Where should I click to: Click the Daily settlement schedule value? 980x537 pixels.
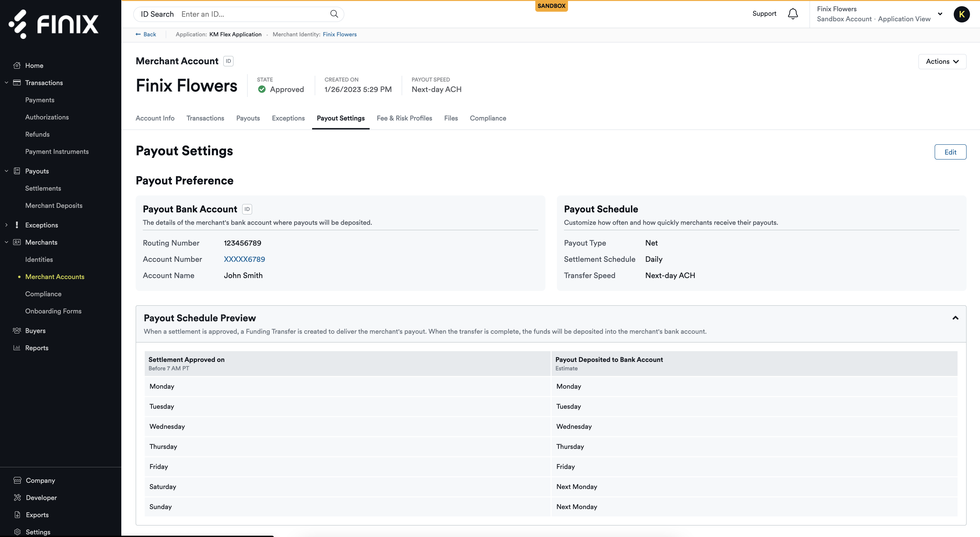tap(654, 259)
